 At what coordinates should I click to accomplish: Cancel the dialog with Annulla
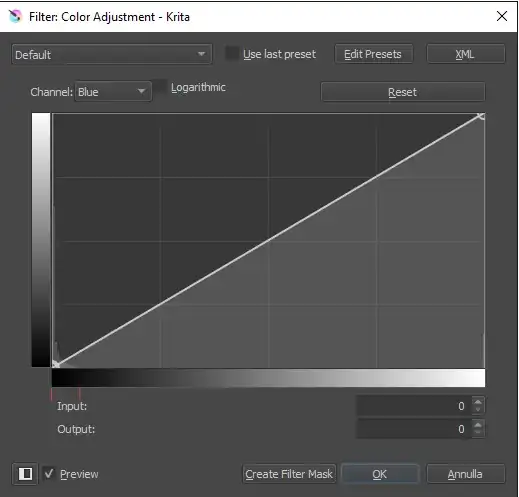tap(465, 474)
